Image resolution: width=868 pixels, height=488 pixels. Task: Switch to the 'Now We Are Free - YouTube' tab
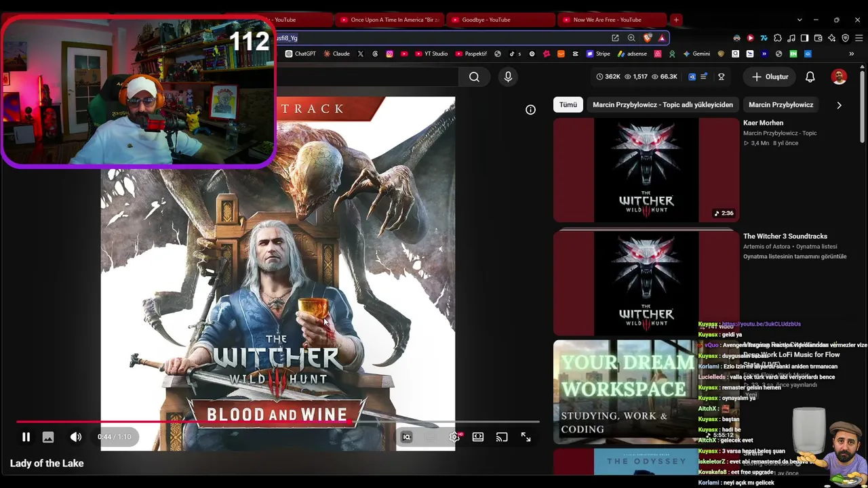point(612,20)
